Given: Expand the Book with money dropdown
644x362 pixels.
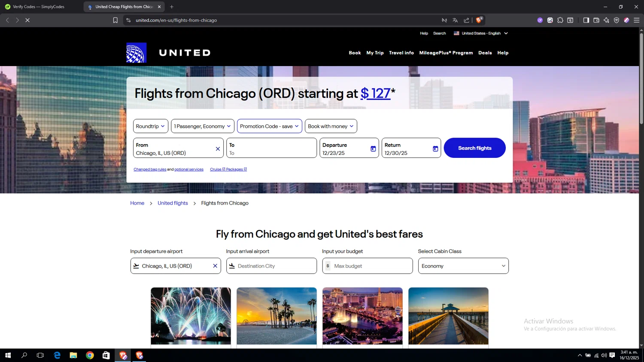Looking at the screenshot, I should pos(331,126).
